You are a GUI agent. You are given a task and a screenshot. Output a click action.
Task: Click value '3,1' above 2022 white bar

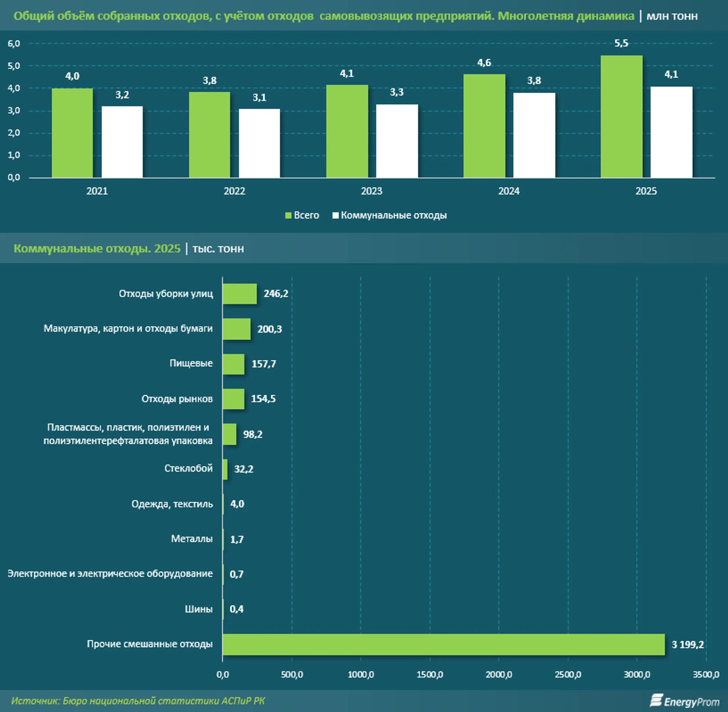(260, 98)
